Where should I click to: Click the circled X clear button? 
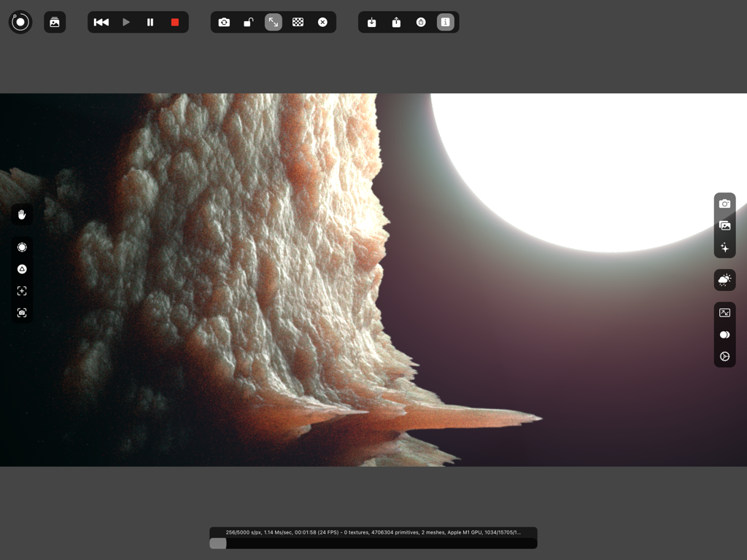tap(322, 22)
